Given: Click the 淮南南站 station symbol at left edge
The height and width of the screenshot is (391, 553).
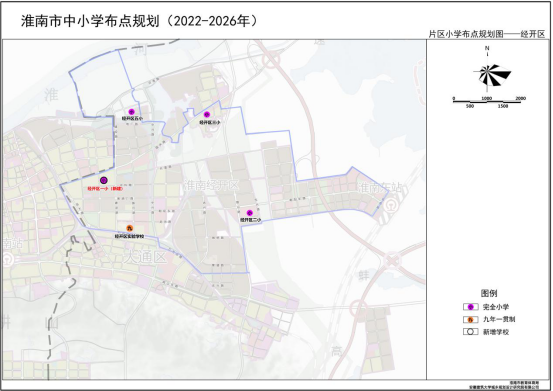Looking at the screenshot, I should click(x=7, y=260).
